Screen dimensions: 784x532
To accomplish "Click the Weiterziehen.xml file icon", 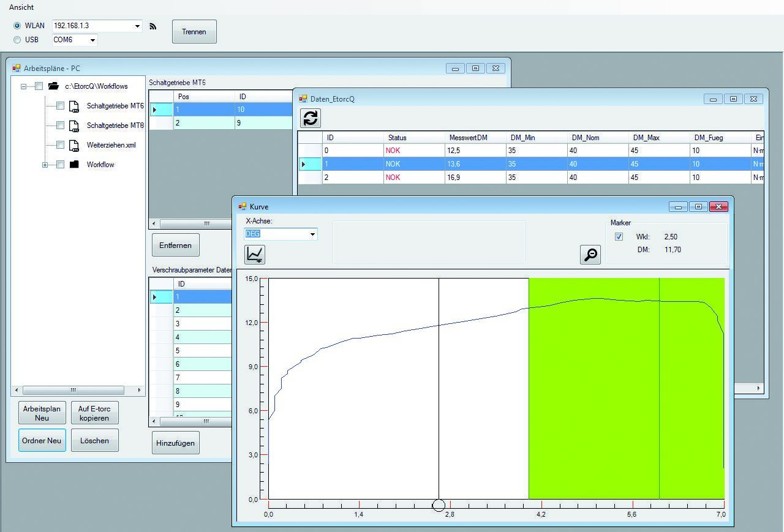I will [74, 145].
